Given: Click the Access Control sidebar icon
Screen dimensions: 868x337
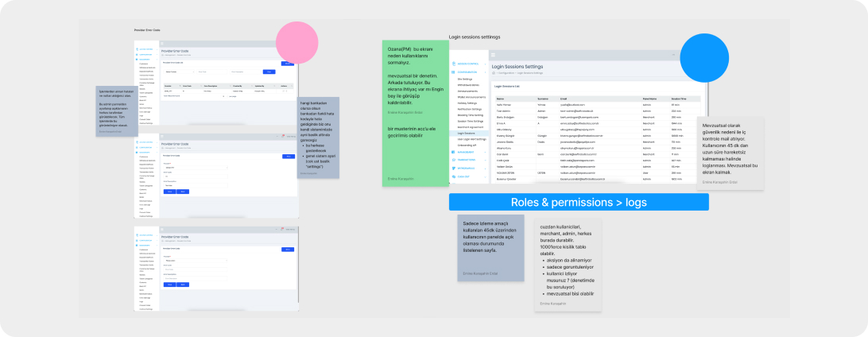Looking at the screenshot, I should [453, 64].
